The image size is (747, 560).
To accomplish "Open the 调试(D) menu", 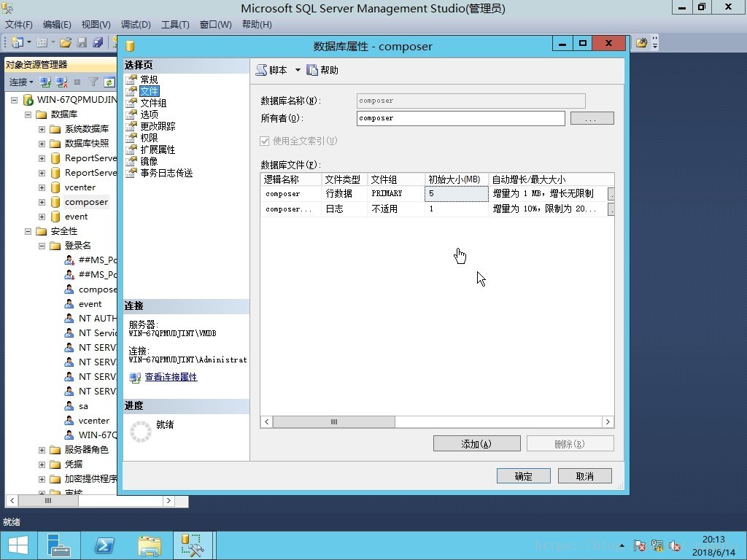I will (x=135, y=24).
